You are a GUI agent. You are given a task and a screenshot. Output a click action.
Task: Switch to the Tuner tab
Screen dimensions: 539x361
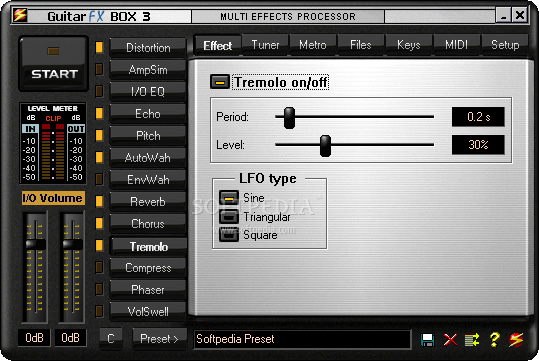265,45
